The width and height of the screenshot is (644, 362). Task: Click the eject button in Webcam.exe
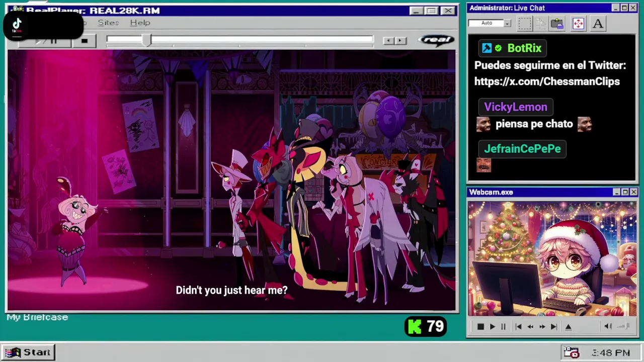pos(568,327)
